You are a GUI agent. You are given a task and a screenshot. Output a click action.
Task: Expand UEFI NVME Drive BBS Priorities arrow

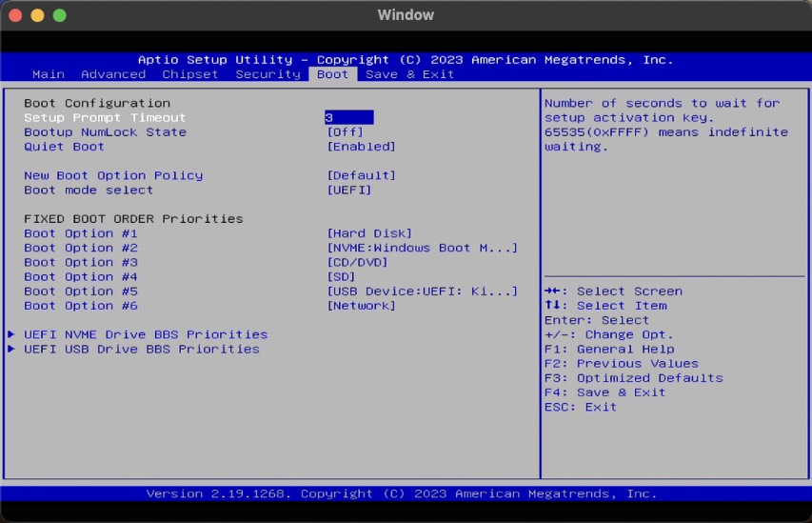click(11, 334)
